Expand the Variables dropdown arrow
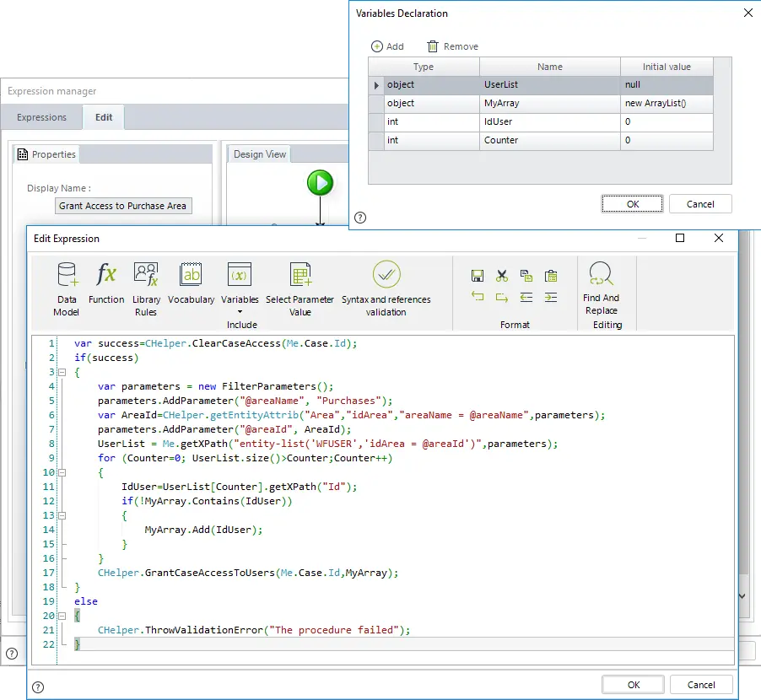This screenshot has width=761, height=700. click(x=240, y=312)
